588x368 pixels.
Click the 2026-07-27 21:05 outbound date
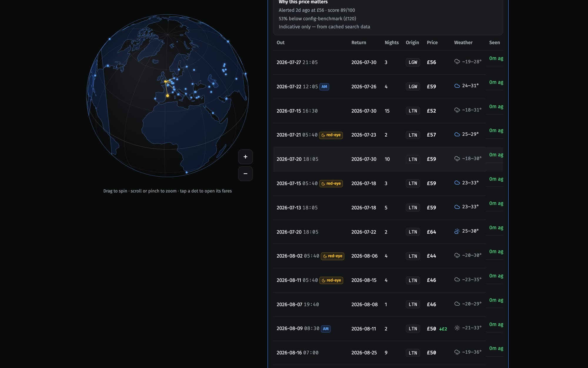(x=297, y=62)
